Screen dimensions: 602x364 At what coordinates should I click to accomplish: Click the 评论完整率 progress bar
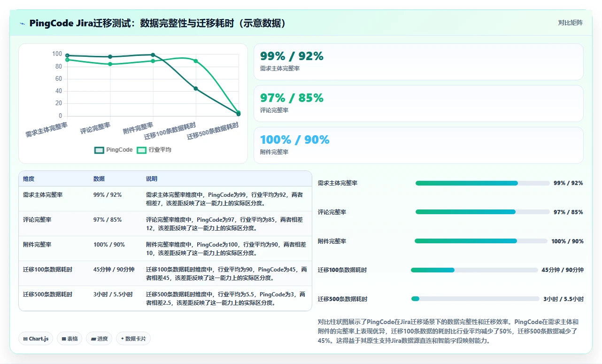(482, 212)
